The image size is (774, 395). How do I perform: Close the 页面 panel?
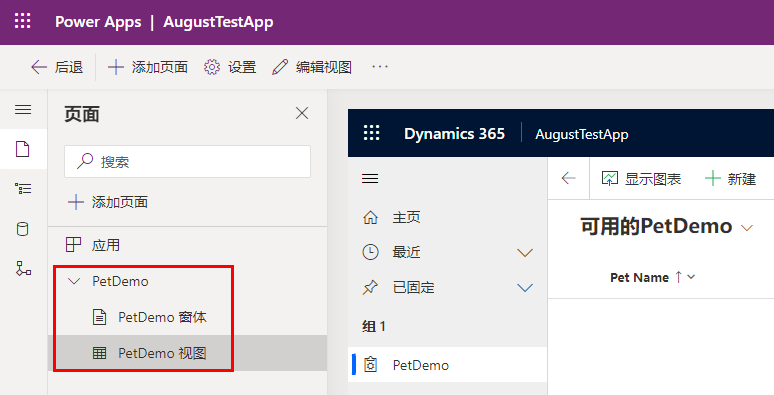click(x=302, y=113)
